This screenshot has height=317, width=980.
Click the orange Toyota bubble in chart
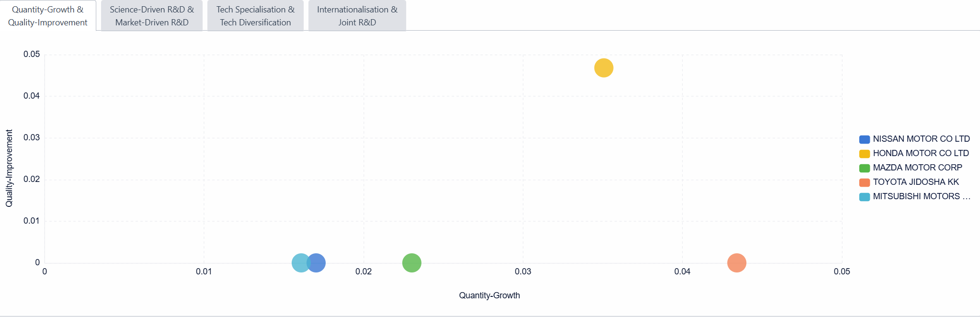(737, 263)
